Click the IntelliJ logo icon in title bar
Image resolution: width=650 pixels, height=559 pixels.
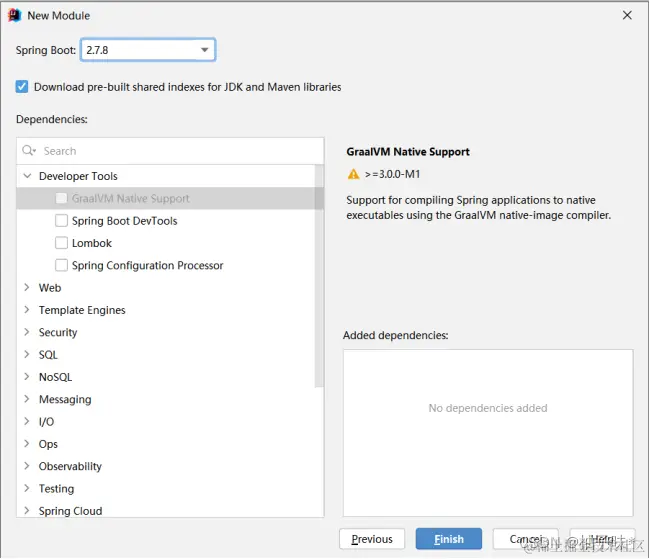[14, 15]
